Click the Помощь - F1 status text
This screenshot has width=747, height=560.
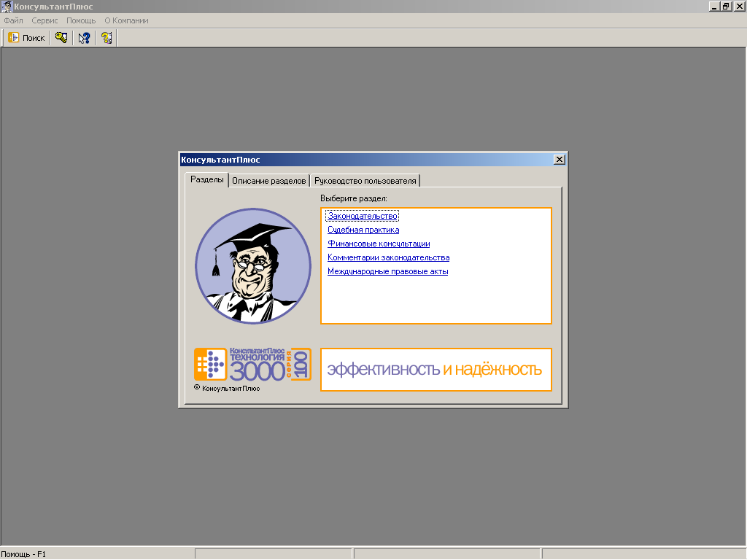[23, 554]
